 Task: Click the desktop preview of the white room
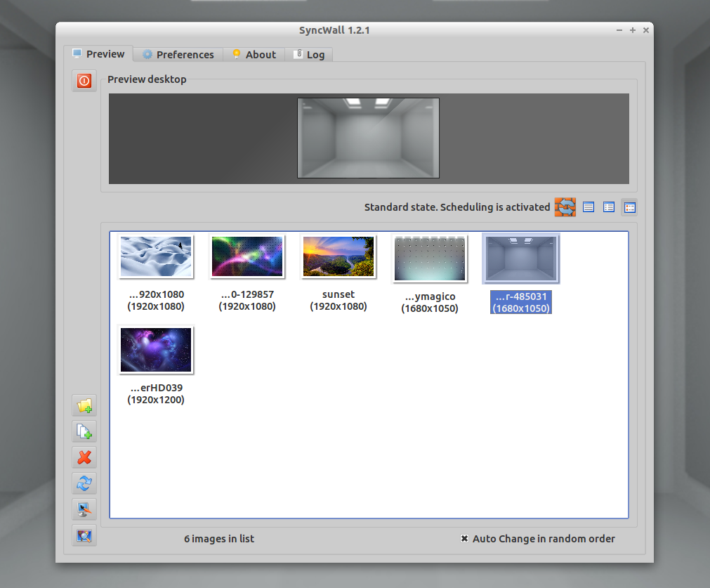click(368, 138)
